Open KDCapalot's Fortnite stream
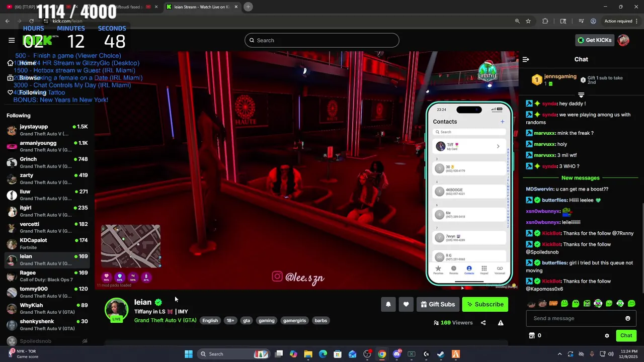 point(47,243)
